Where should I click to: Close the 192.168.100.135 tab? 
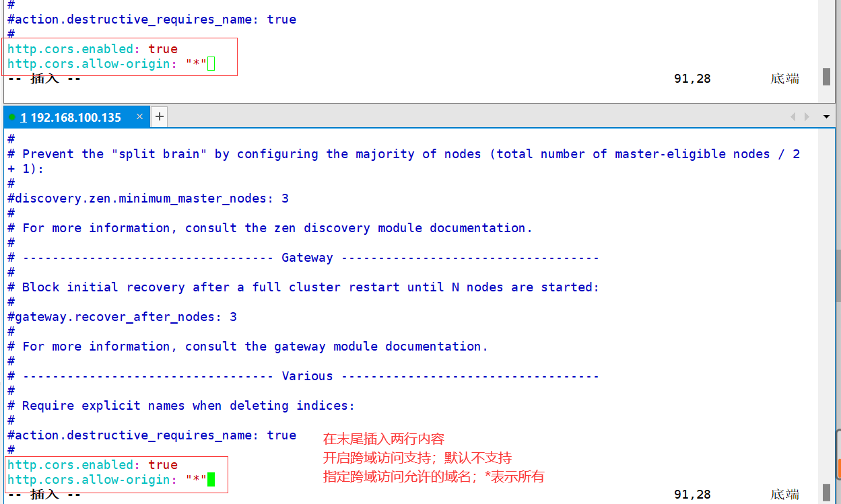(x=139, y=116)
